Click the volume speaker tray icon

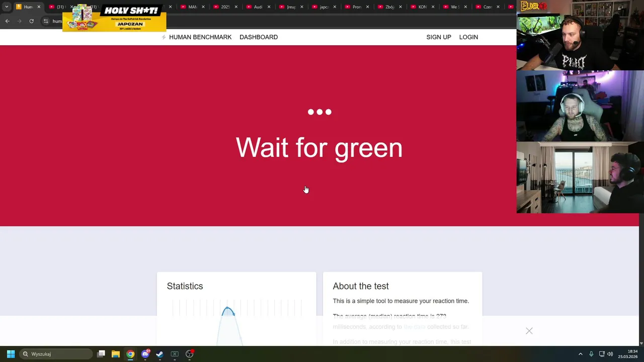point(610,354)
